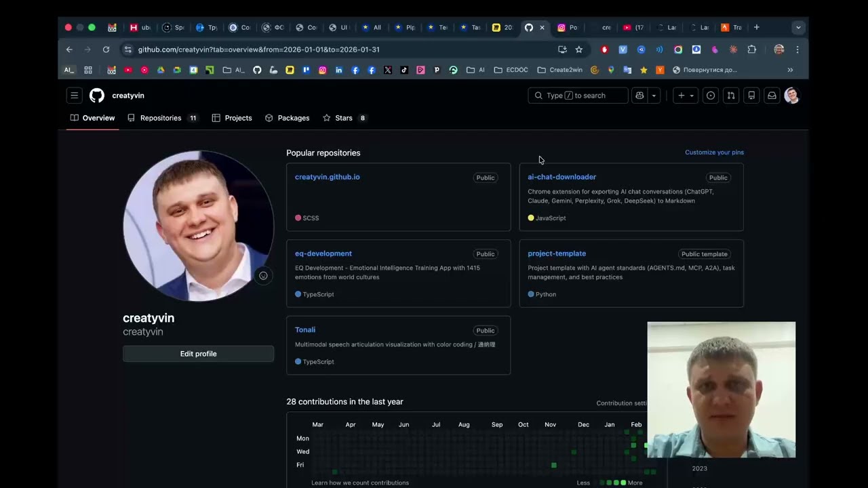Expand the Create new plus dropdown
Screen dimensions: 868x488
click(x=686, y=96)
